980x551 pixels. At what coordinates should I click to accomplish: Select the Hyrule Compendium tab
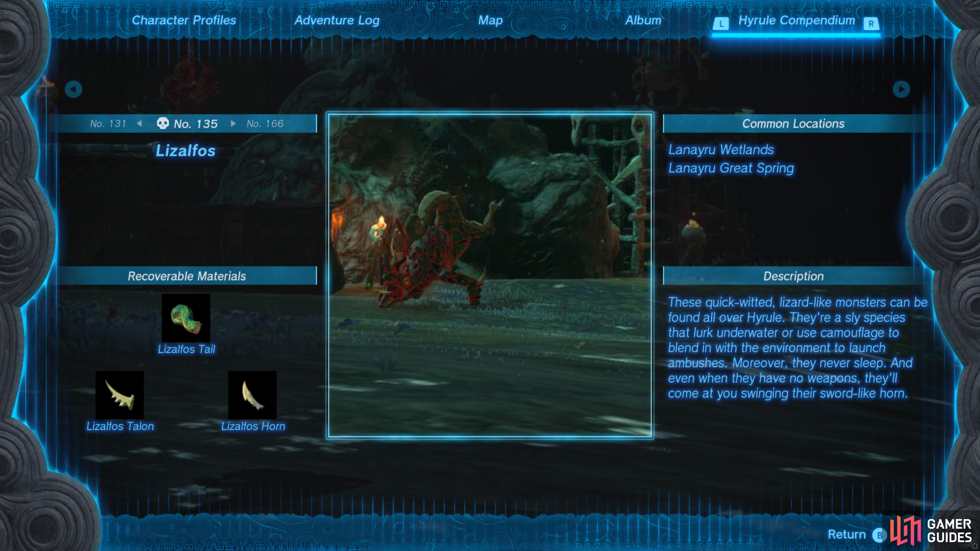click(797, 20)
